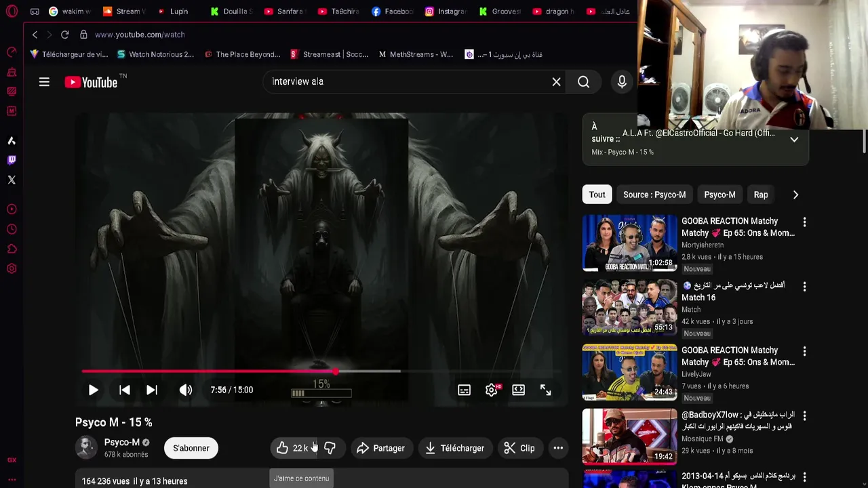Open Twitch from the Opera sidebar
Image resolution: width=868 pixels, height=488 pixels.
pos(12,160)
